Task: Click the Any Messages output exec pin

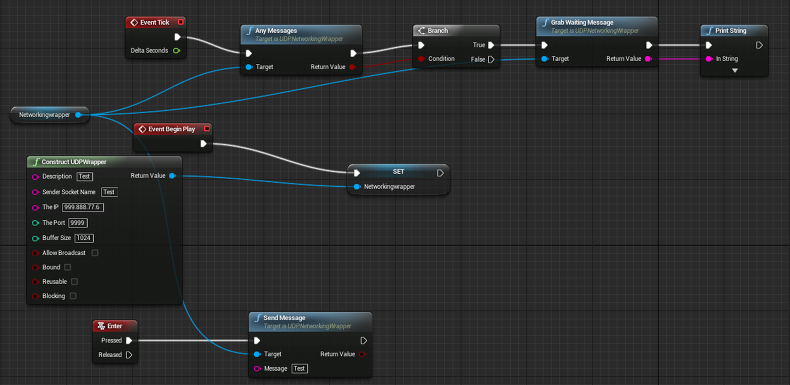Action: (x=354, y=53)
